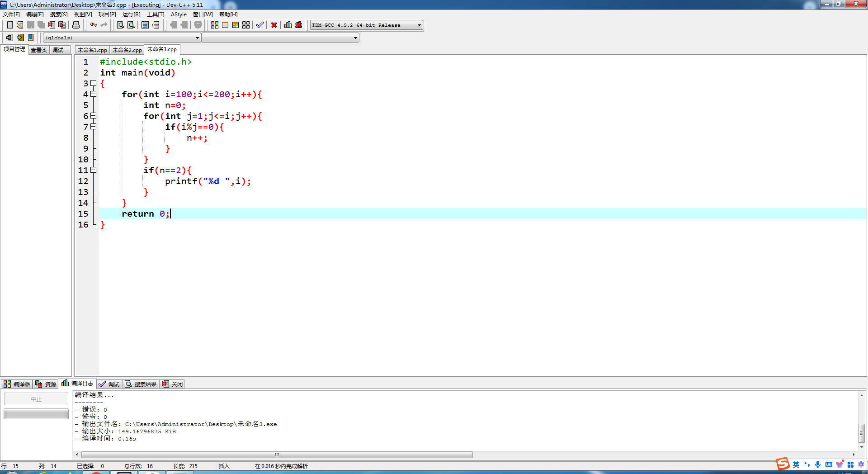
Task: Create a new source file via toolbar icon
Action: click(9, 25)
